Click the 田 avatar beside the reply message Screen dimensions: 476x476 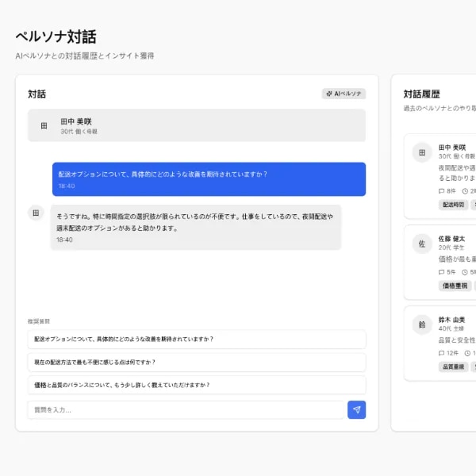(x=36, y=213)
